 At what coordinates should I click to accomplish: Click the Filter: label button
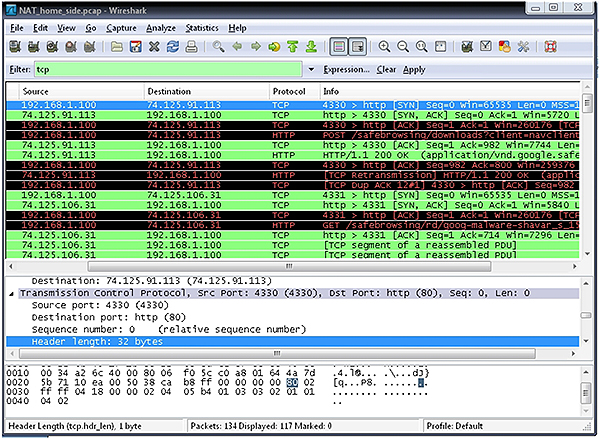click(20, 70)
